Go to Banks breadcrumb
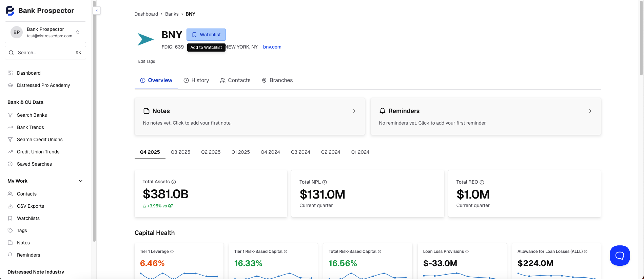The image size is (644, 279). (x=172, y=14)
